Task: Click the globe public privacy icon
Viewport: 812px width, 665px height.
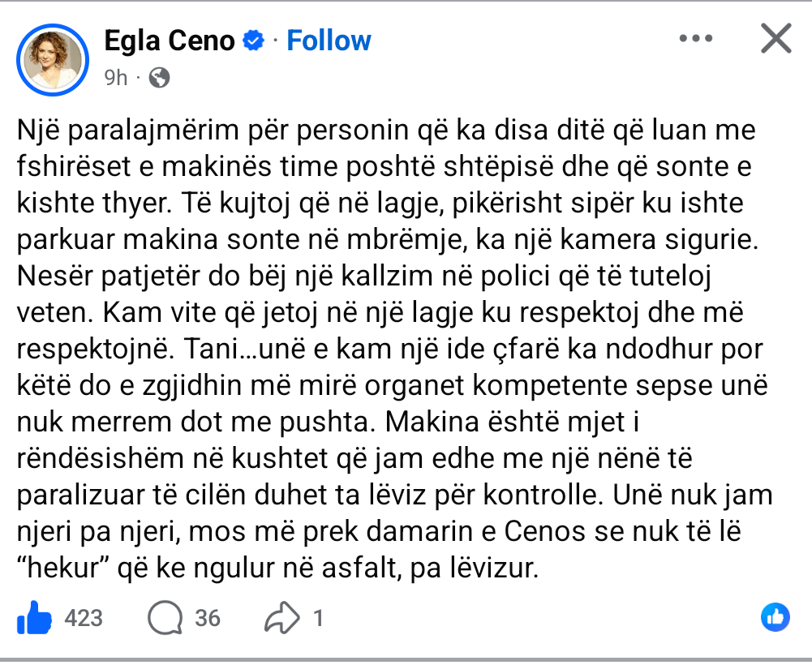Action: click(160, 78)
